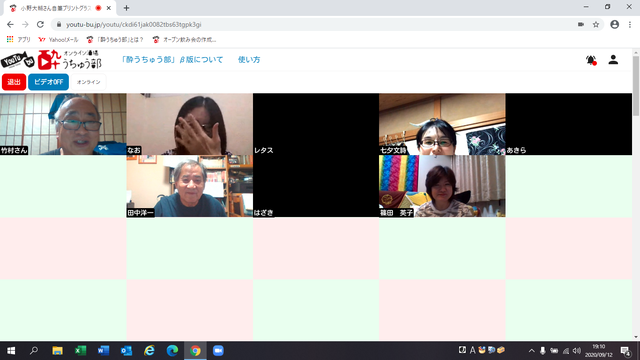Select 田中洋一's video tile
This screenshot has height=360, width=640.
(189, 186)
